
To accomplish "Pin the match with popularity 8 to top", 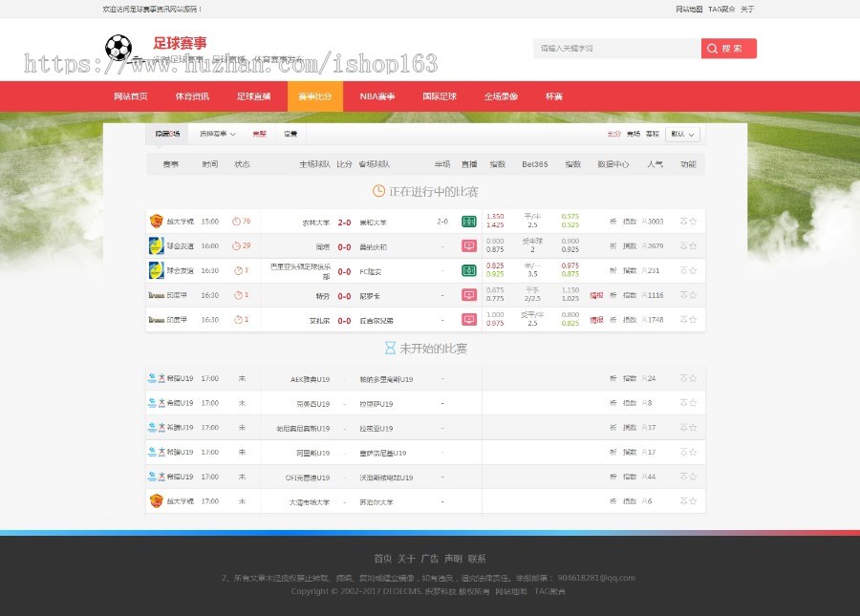I will [x=683, y=403].
